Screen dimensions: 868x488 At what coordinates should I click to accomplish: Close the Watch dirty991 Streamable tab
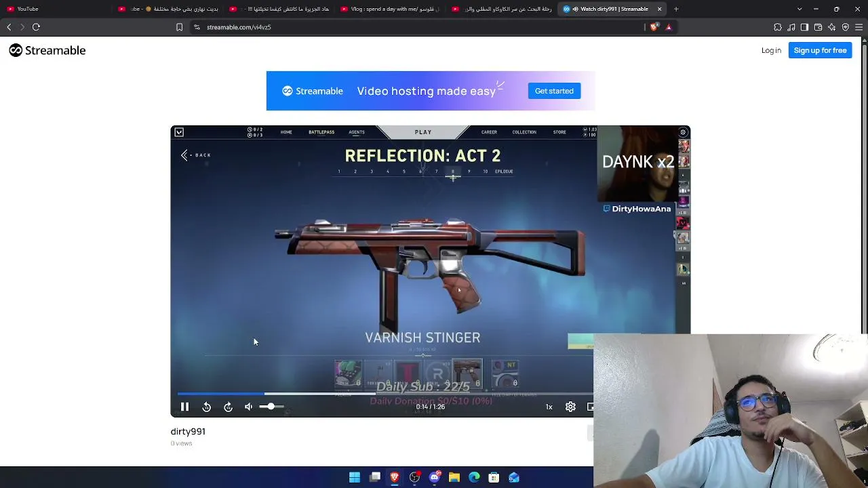coord(659,9)
